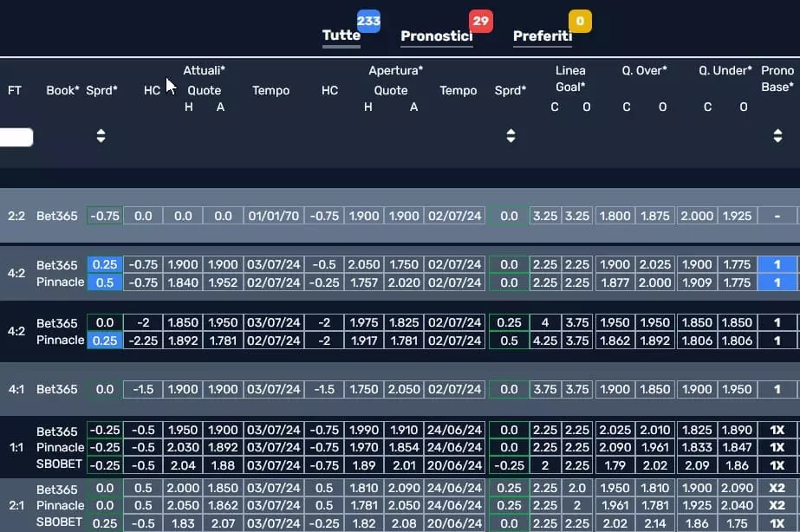Click the green-bordered 0.0 spread in 2:2 row
Viewport: 800px width, 532px height.
click(509, 216)
